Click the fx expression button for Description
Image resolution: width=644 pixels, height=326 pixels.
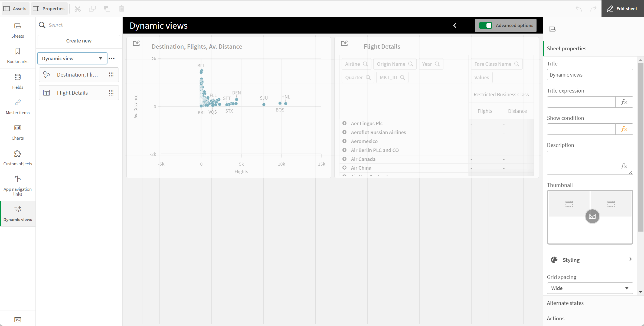[624, 166]
